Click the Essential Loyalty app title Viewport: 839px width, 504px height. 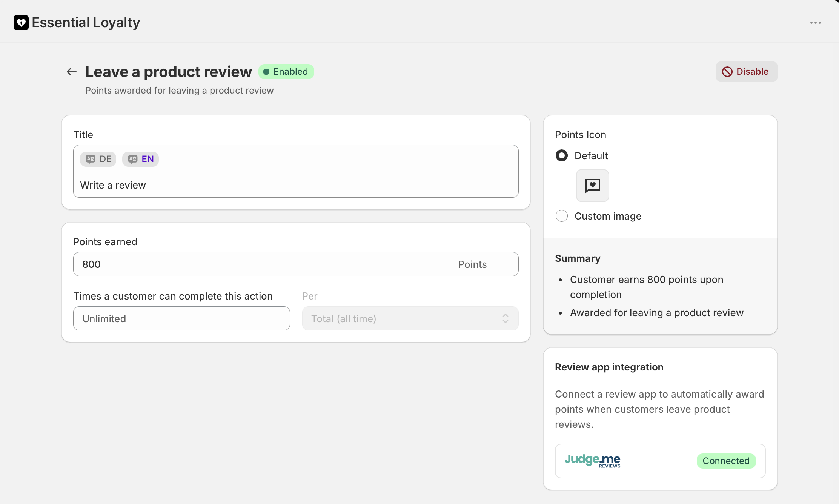(86, 23)
